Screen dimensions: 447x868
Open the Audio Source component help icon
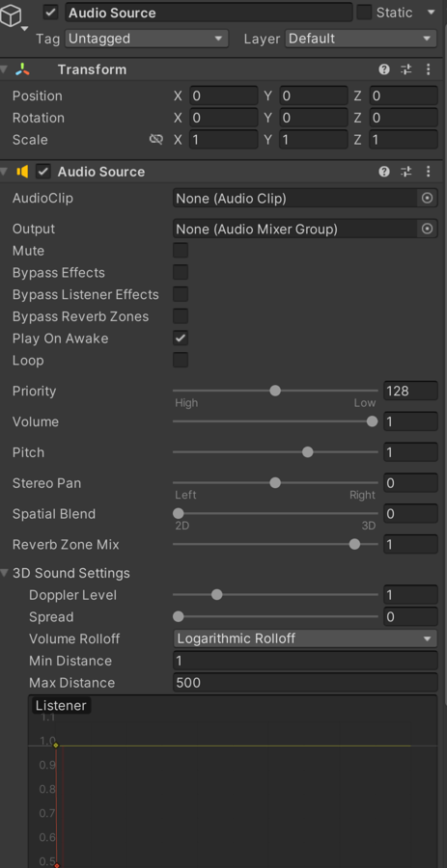[384, 172]
